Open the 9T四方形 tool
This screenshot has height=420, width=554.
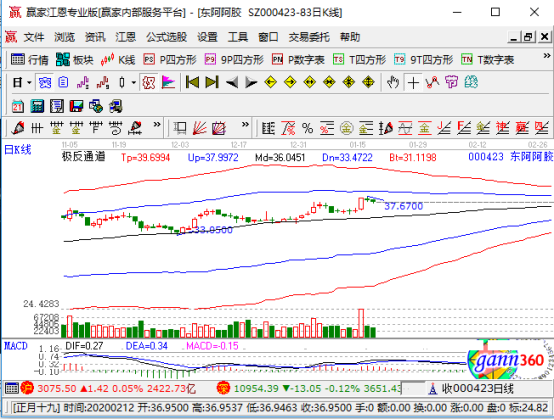(x=424, y=60)
